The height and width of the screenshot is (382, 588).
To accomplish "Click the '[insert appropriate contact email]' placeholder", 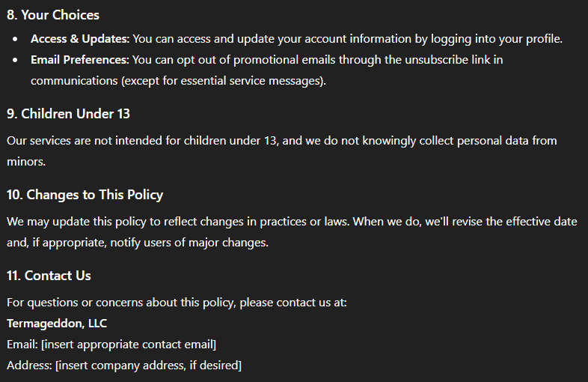I will pyautogui.click(x=129, y=345).
